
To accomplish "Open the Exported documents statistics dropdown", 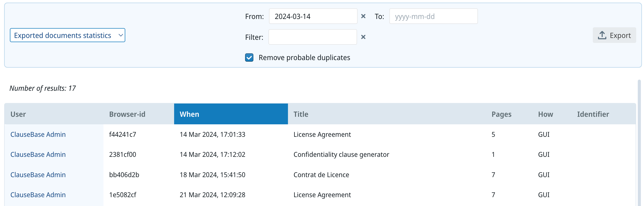I will [68, 35].
